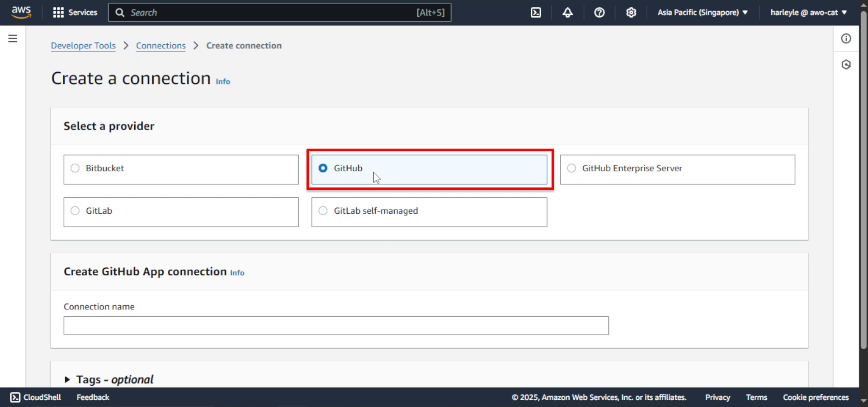
Task: Open the notifications bell
Action: pyautogui.click(x=567, y=13)
